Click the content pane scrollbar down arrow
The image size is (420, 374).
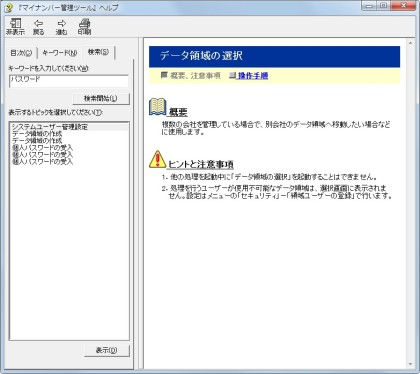410,364
